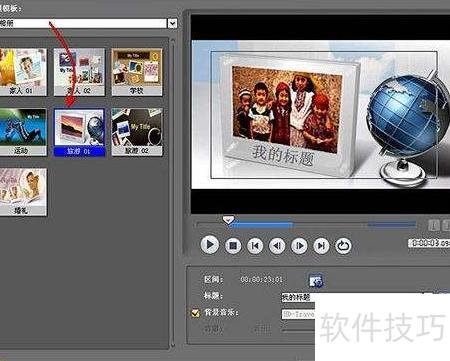Step back to previous frame

point(277,246)
